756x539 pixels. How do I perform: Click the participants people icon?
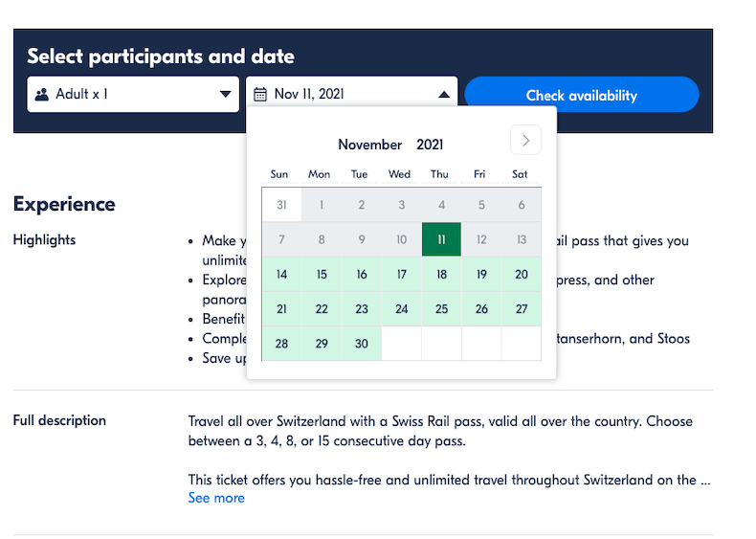coord(42,95)
